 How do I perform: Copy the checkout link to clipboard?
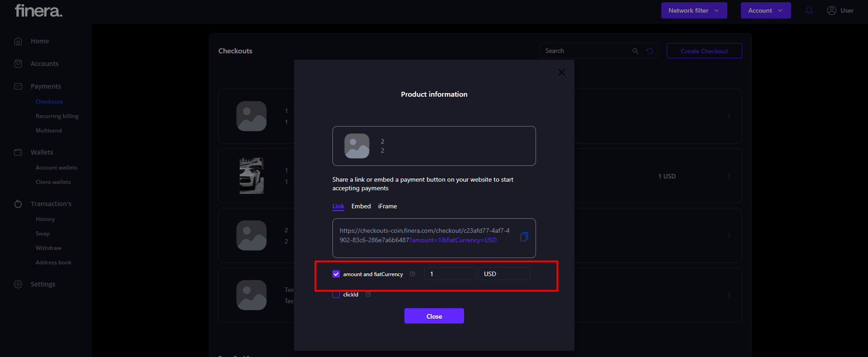click(524, 237)
